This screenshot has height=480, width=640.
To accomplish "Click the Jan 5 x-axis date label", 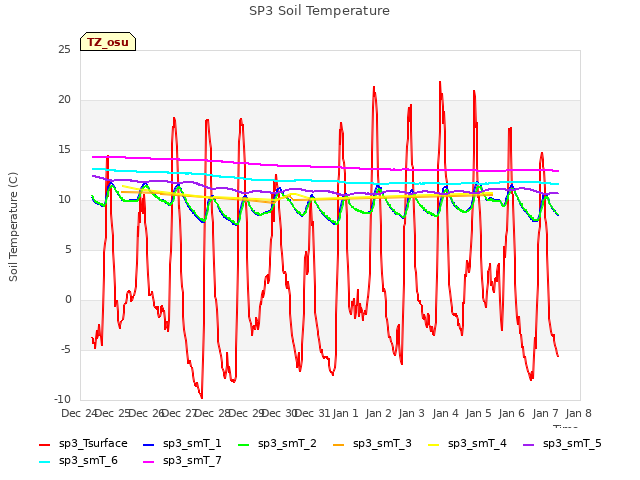I will click(479, 413).
